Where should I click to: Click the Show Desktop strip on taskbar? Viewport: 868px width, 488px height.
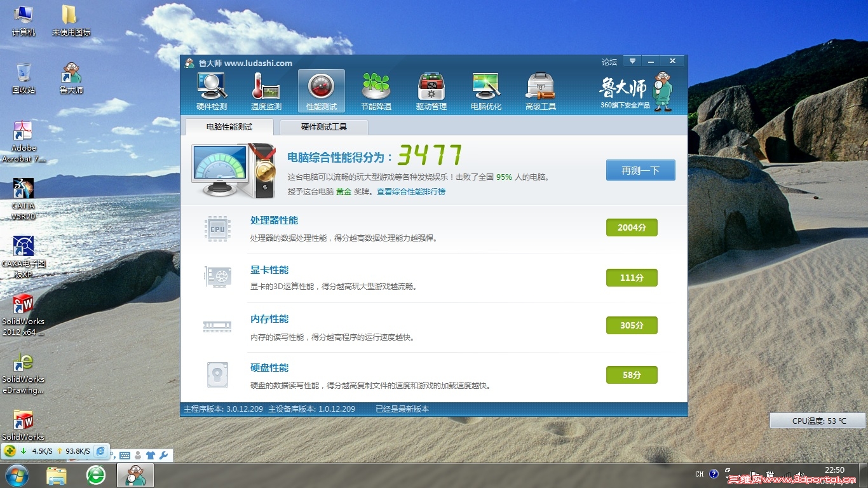pyautogui.click(x=864, y=475)
